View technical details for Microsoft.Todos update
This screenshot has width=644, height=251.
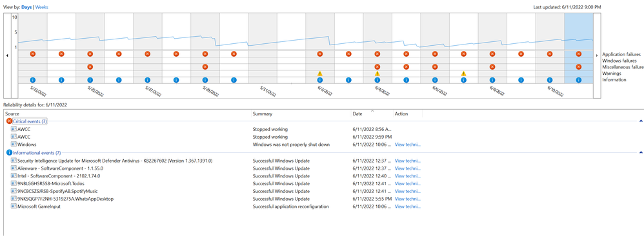(407, 184)
